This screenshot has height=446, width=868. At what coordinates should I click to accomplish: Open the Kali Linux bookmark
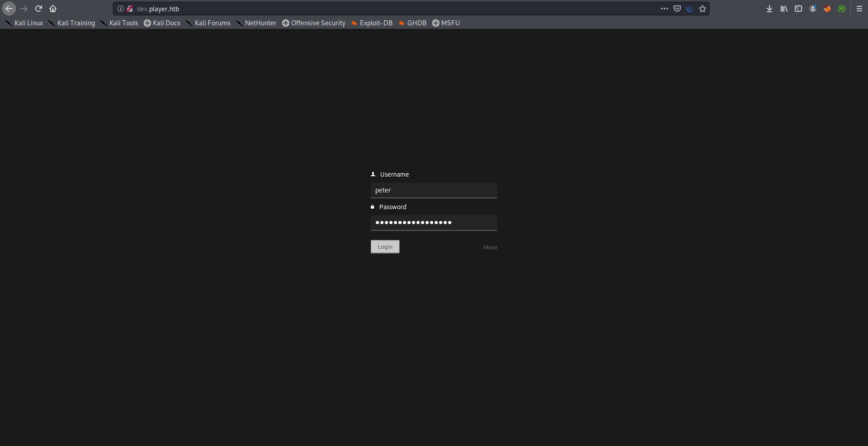coord(24,23)
